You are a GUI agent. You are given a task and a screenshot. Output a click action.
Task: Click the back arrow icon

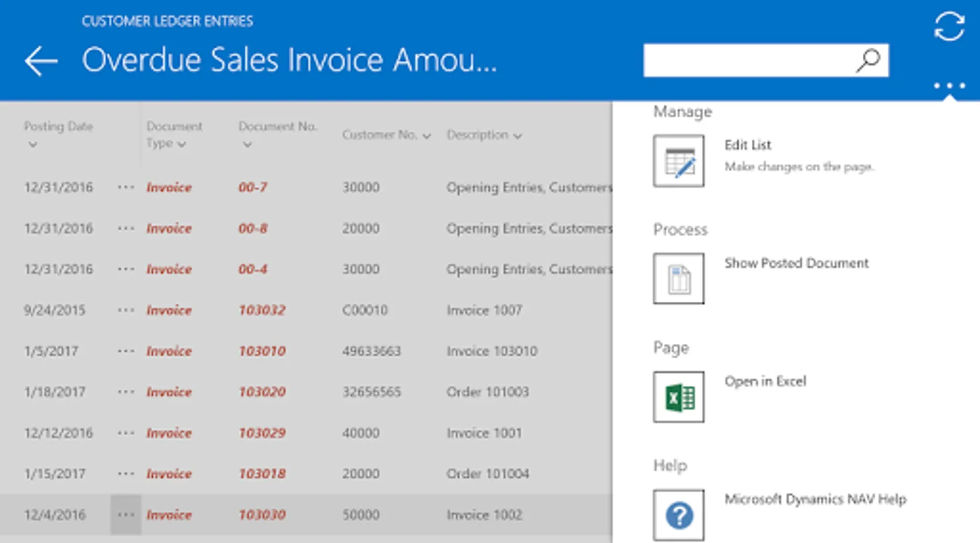click(41, 61)
